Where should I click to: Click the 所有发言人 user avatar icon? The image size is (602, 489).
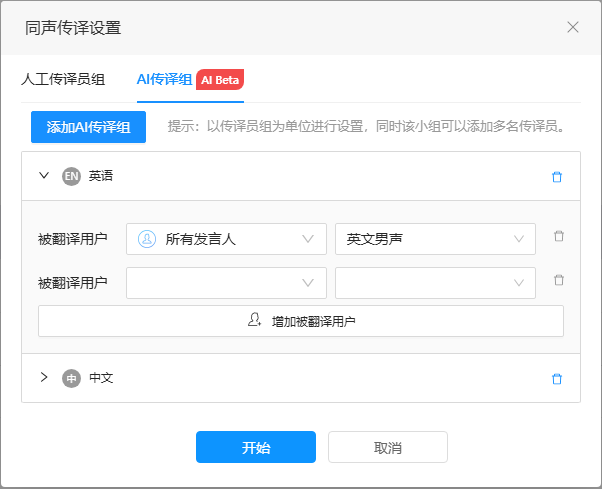147,239
